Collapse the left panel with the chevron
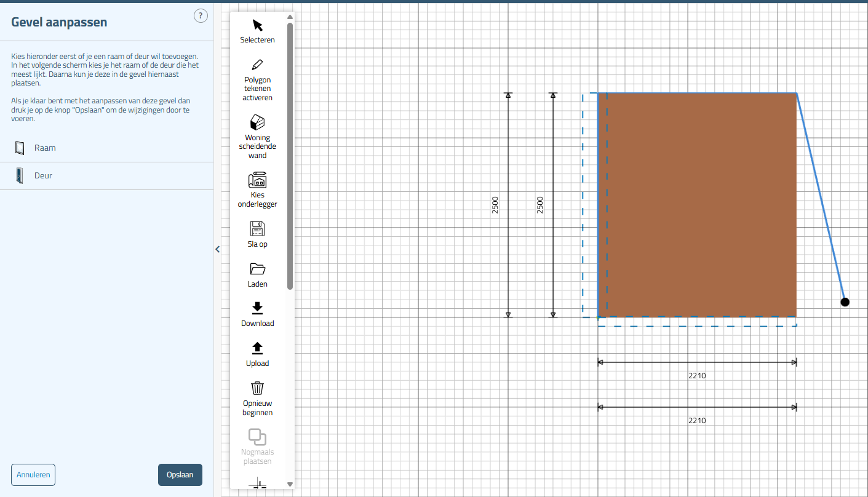 217,249
